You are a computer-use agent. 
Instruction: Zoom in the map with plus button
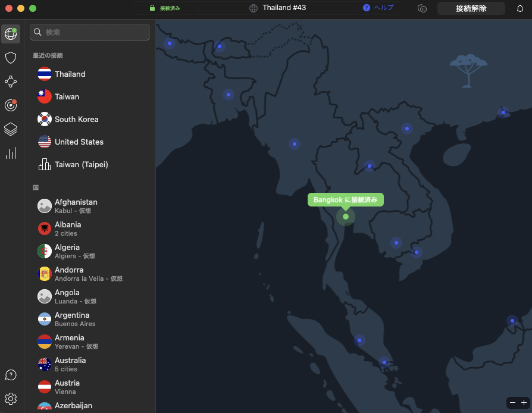[x=524, y=403]
